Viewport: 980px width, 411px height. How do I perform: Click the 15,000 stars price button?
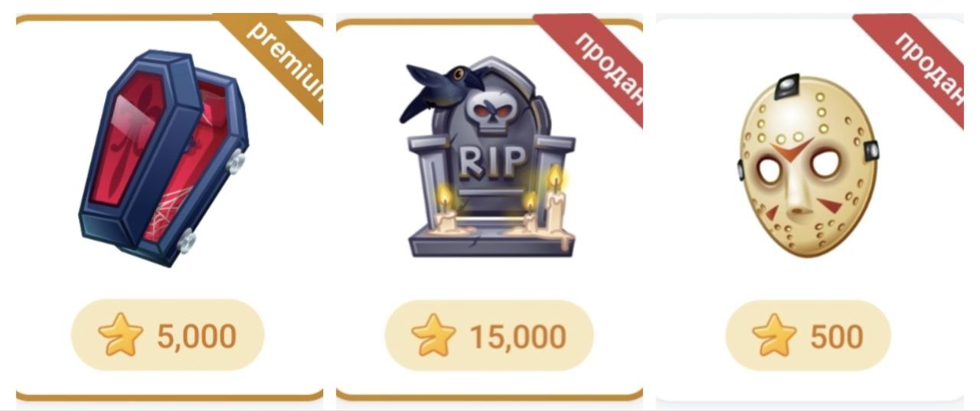pyautogui.click(x=488, y=335)
